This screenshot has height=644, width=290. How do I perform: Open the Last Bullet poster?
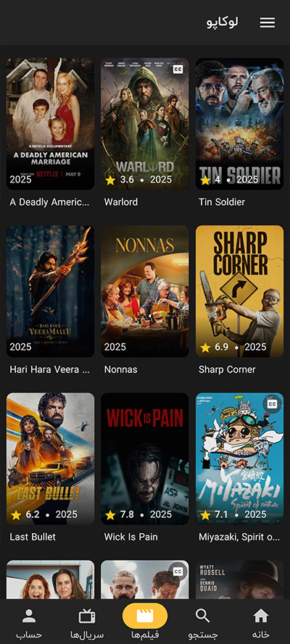click(x=51, y=459)
